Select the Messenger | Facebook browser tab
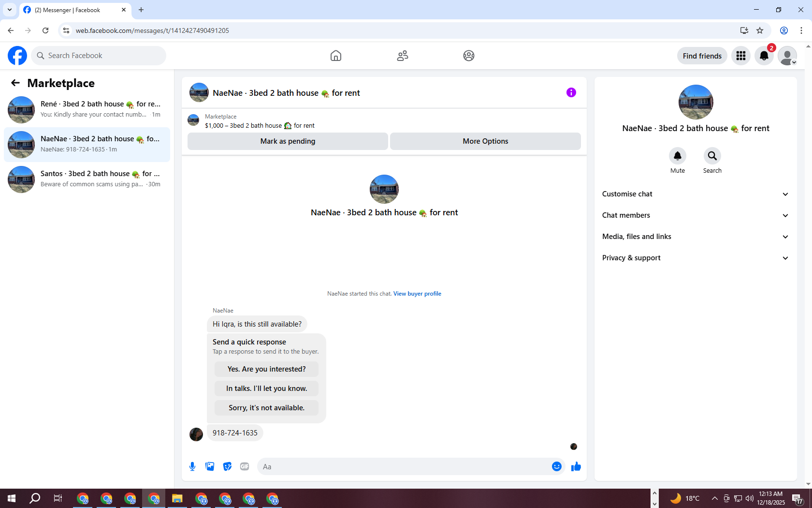The width and height of the screenshot is (812, 508). click(75, 10)
